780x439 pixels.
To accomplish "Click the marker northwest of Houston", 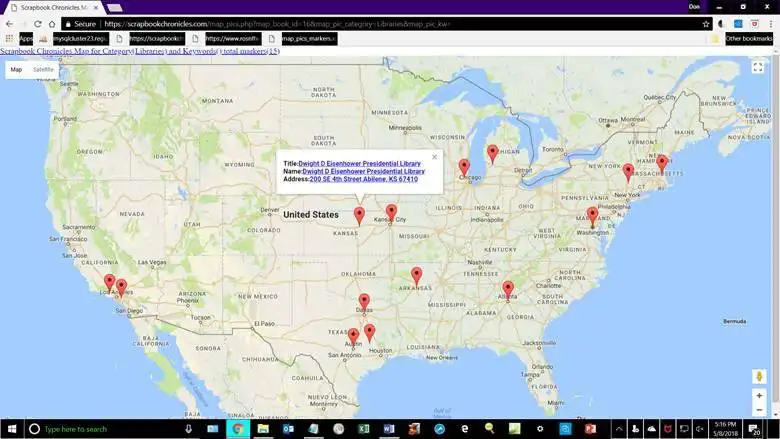I will (x=370, y=334).
